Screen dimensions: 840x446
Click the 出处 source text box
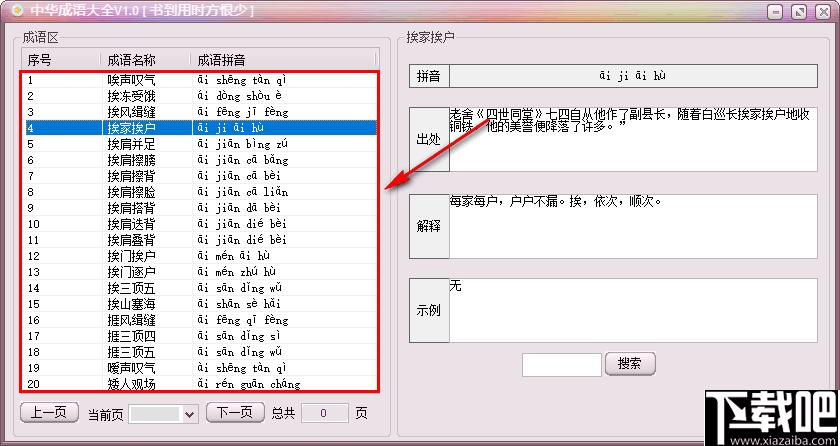[x=633, y=140]
